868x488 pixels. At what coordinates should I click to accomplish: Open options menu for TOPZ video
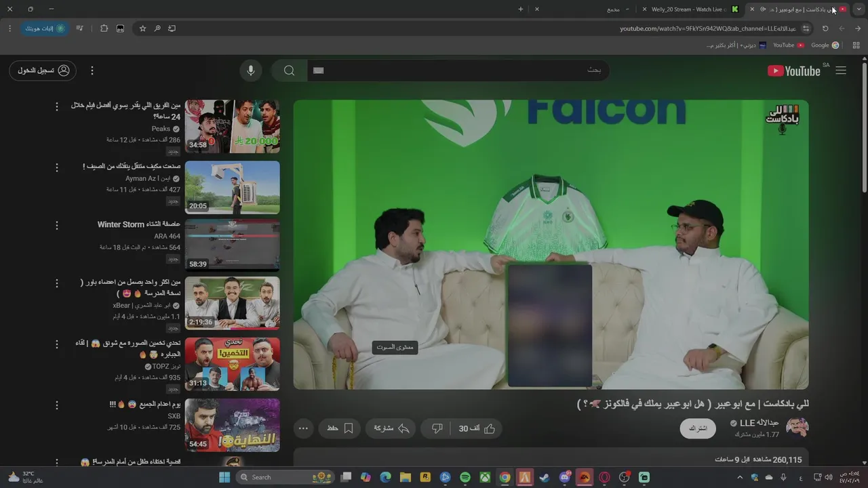57,344
